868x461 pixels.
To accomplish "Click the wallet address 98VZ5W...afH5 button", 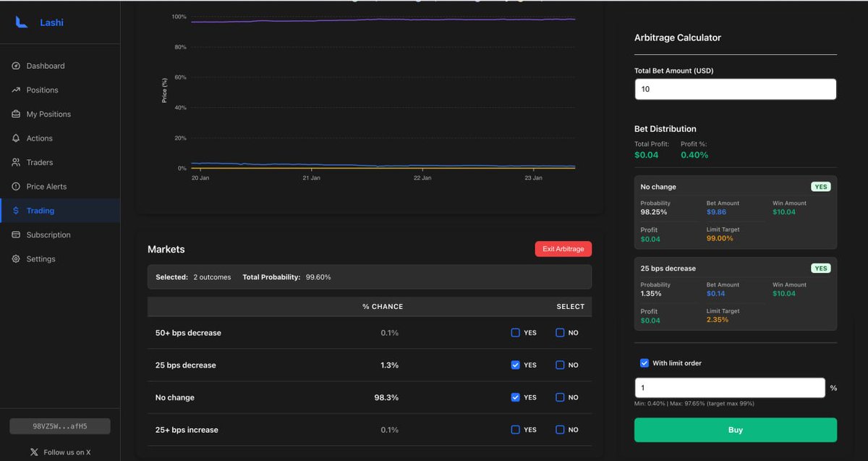I will tap(60, 426).
